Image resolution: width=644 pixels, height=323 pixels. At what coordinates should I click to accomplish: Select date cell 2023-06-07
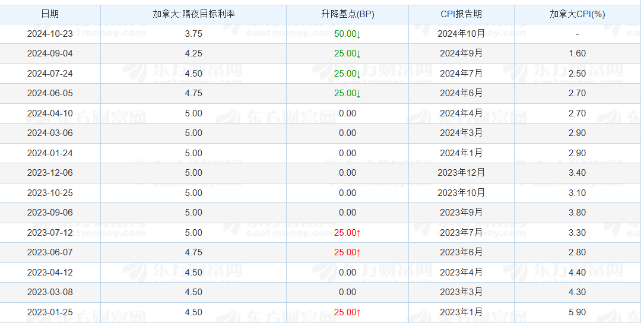point(50,253)
